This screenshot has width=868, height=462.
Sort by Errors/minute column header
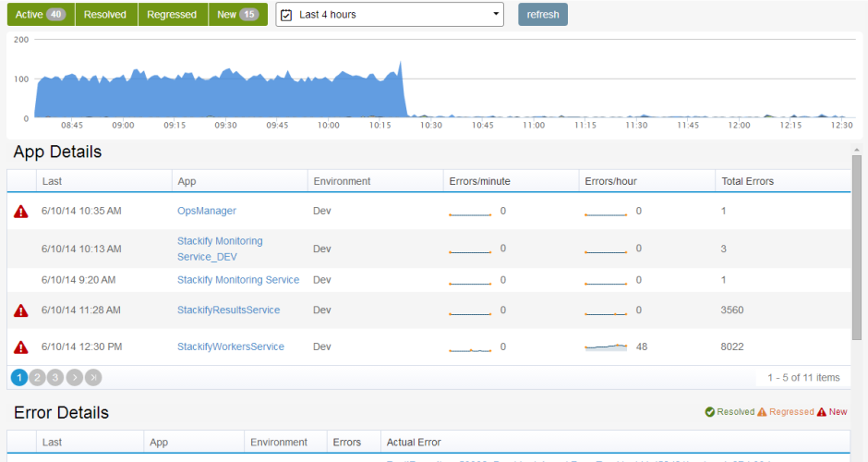point(511,181)
